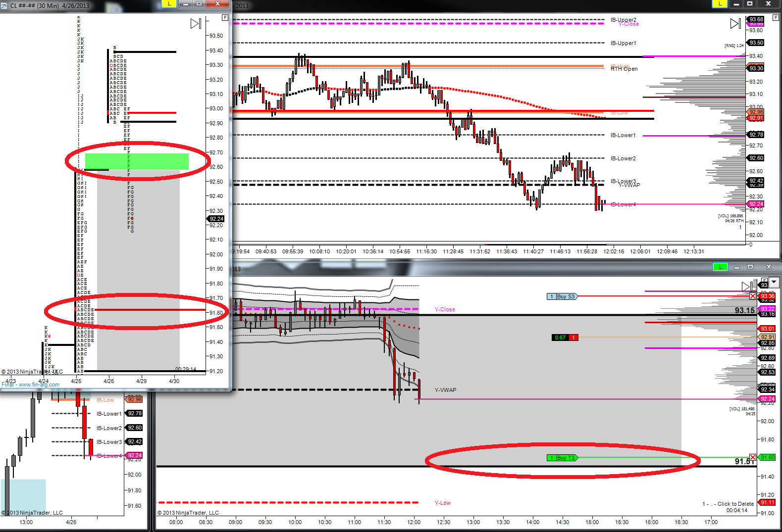Image resolution: width=782 pixels, height=532 pixels.
Task: Click the '12:02:16' time label in the top-right chart
Action: coord(614,251)
